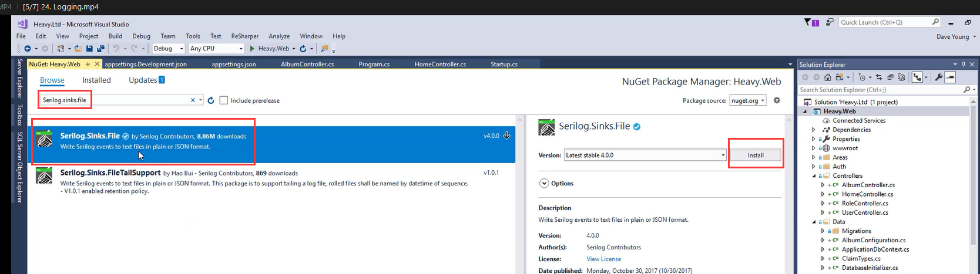Select AlbumController.cs in Solution Explorer
The image size is (980, 274).
coord(868,185)
